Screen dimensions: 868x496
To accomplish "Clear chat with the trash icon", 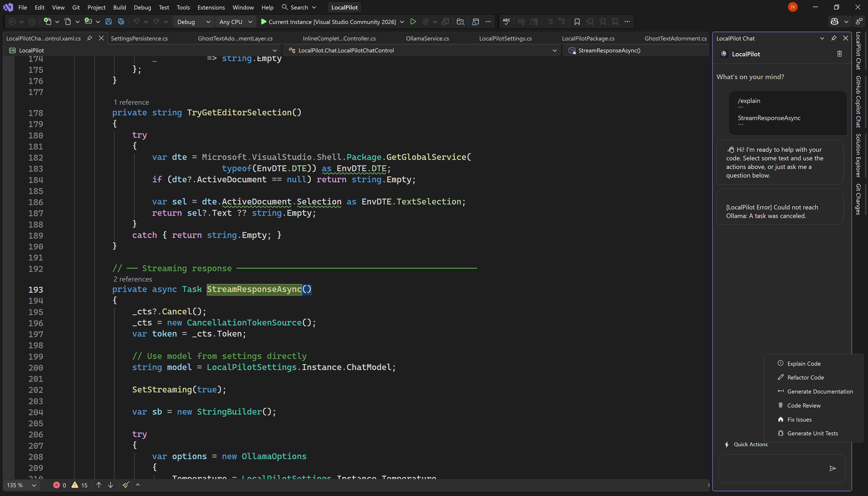I will 839,54.
